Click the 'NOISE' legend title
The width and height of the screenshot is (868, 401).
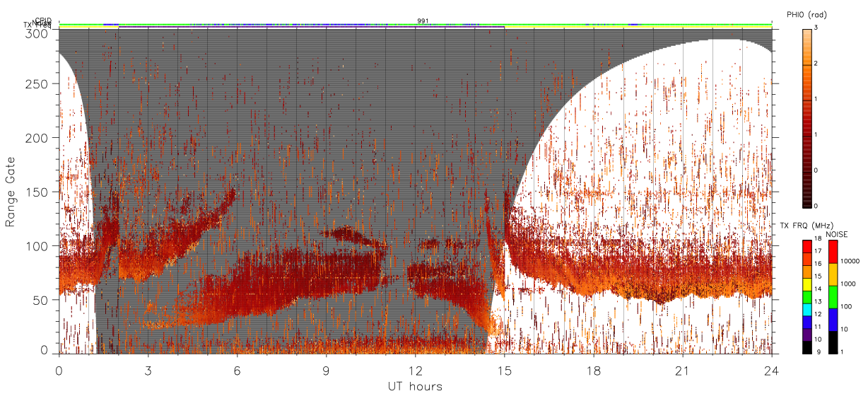tap(837, 233)
